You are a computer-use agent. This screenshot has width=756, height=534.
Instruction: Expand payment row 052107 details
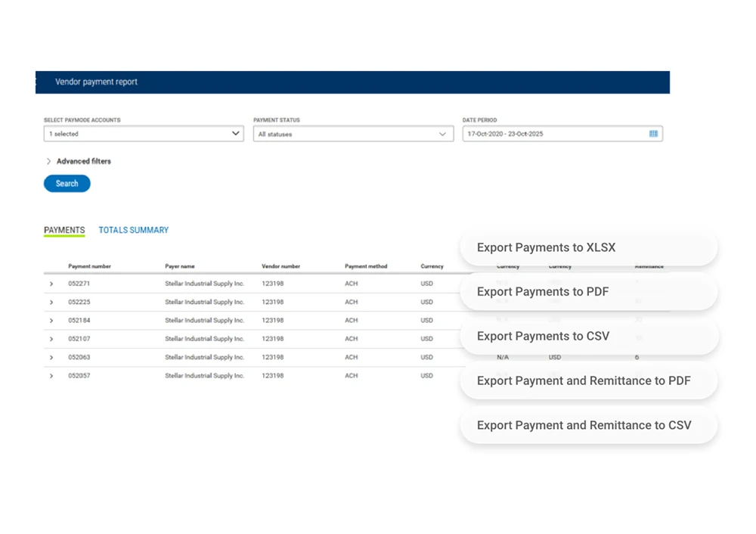pyautogui.click(x=51, y=339)
